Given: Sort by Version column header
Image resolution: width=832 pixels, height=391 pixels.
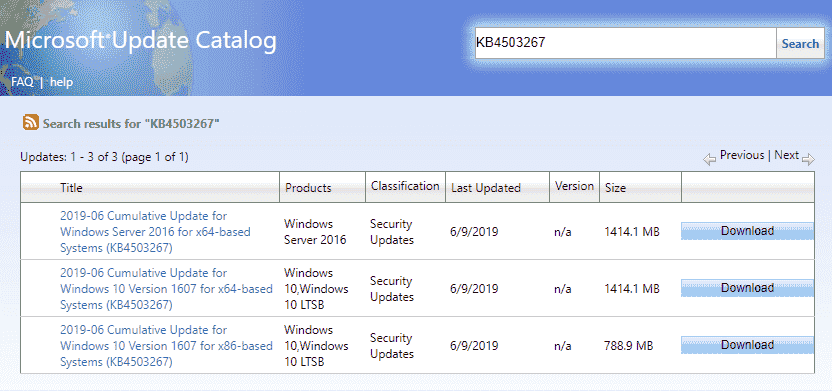Looking at the screenshot, I should coord(574,186).
